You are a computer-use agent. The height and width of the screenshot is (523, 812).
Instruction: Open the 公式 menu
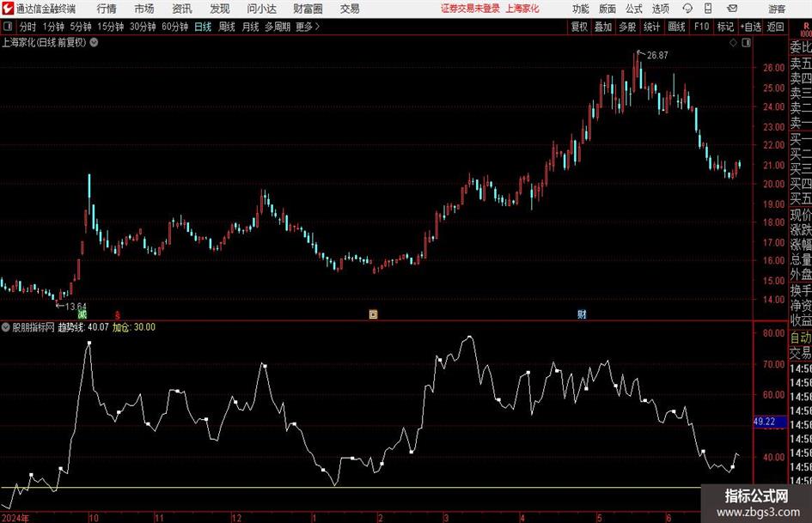click(634, 9)
